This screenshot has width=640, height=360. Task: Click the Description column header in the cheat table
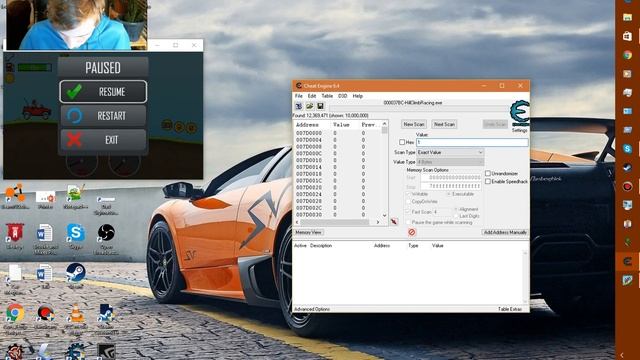tap(321, 246)
